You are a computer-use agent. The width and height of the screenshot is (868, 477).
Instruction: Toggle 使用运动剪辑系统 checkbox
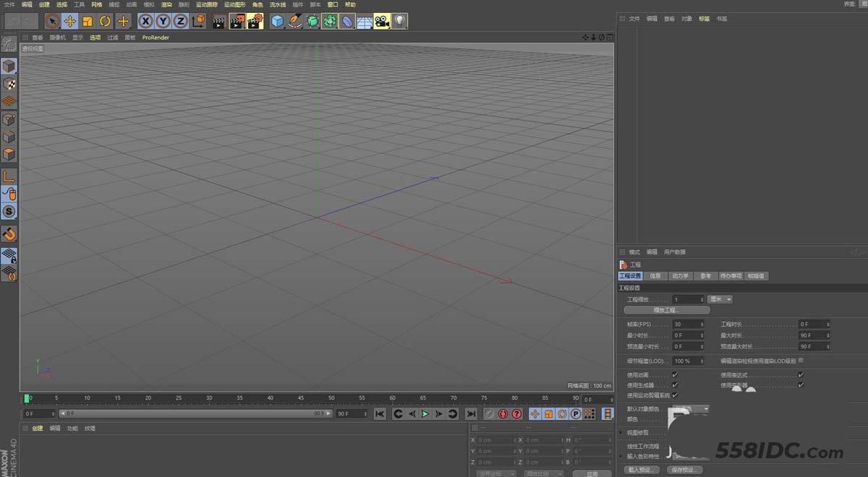tap(675, 395)
